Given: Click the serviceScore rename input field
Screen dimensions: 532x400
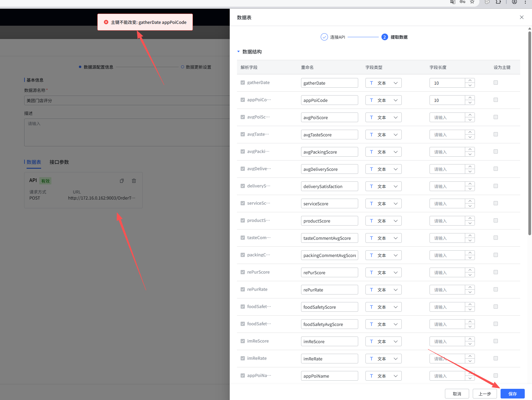Looking at the screenshot, I should tap(329, 203).
